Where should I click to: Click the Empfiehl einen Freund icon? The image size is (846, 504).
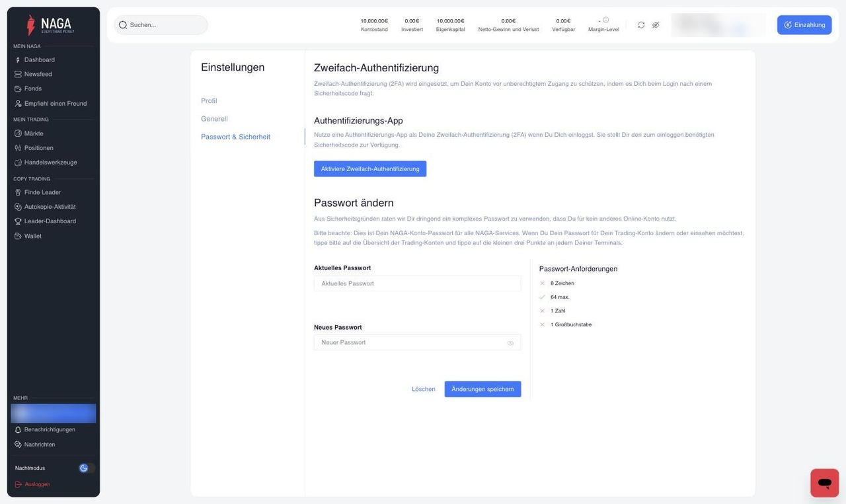pos(18,104)
